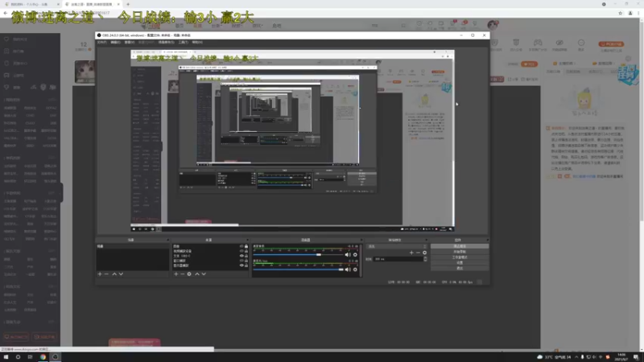Open the Scene Collection menu in OBS

pyautogui.click(x=167, y=43)
